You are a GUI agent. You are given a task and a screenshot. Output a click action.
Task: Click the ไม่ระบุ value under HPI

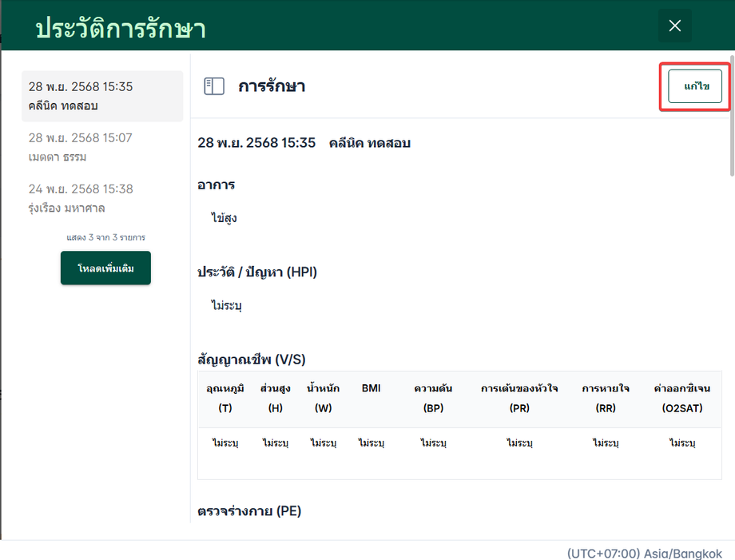point(226,305)
